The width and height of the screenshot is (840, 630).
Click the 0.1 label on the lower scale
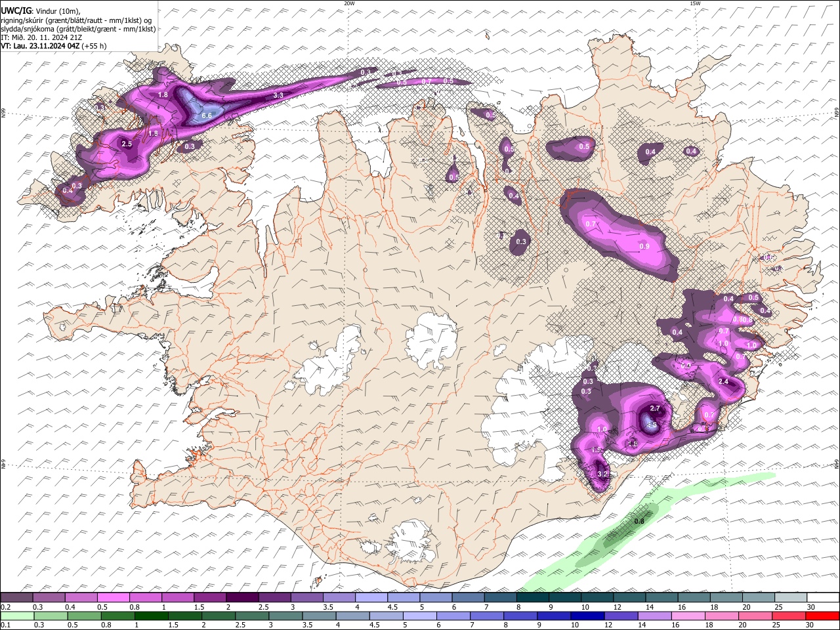(x=5, y=625)
